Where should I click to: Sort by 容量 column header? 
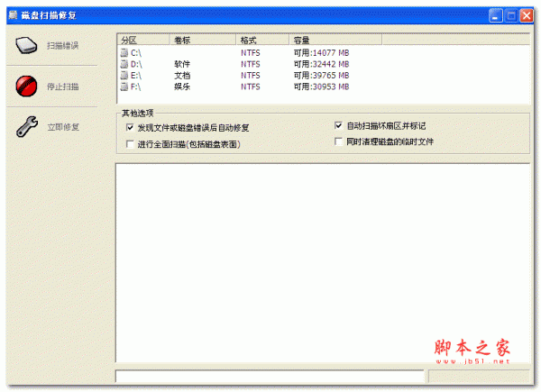(335, 40)
